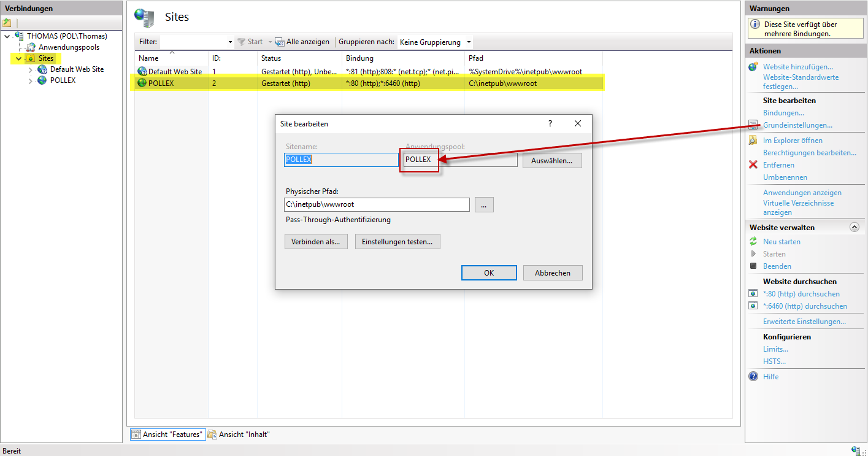Switch to Ansicht "Features" tab
Screen dimensions: 868x456
167,435
